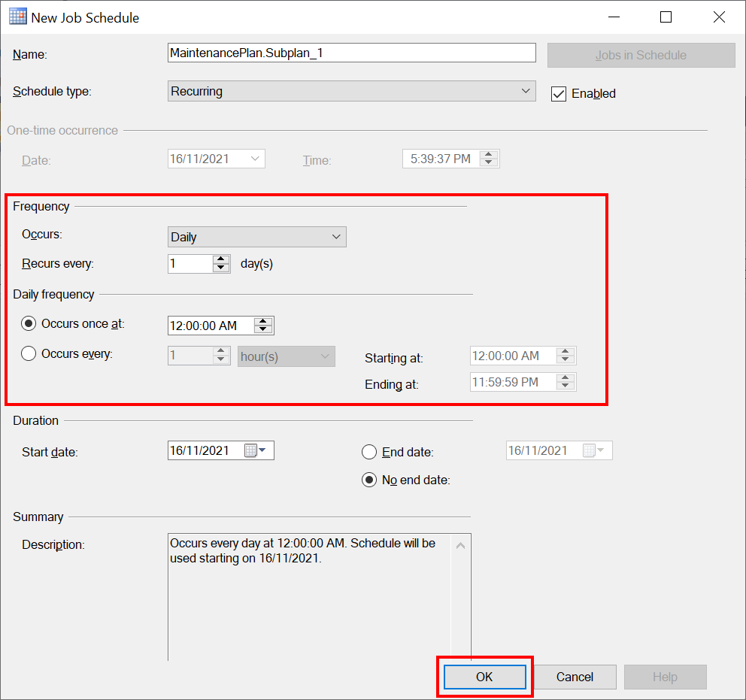Open the Schedule type dropdown
The height and width of the screenshot is (700, 746).
(x=352, y=91)
